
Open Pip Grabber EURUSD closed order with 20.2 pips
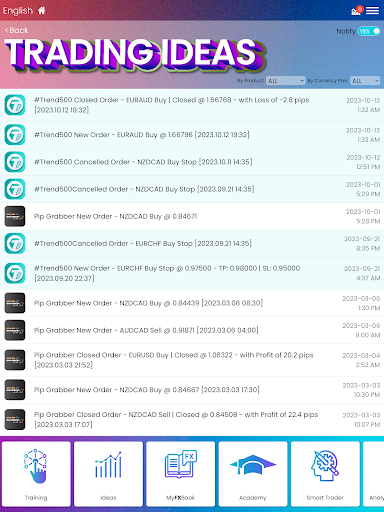[192, 360]
